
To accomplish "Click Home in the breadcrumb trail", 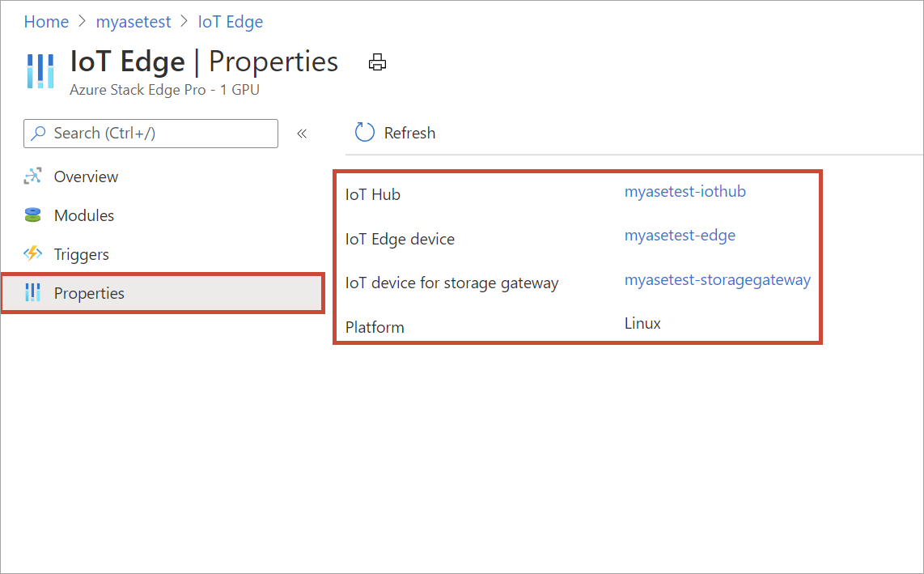I will tap(46, 21).
